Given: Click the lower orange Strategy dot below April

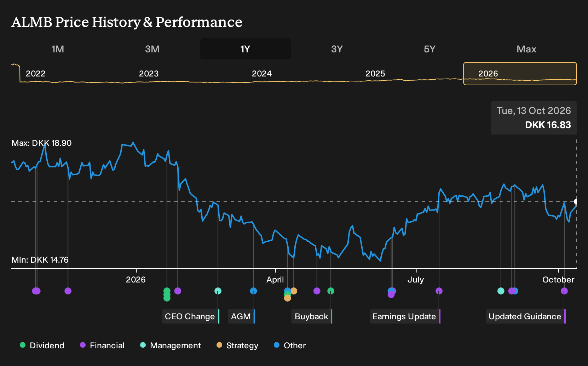Looking at the screenshot, I should click(x=288, y=298).
